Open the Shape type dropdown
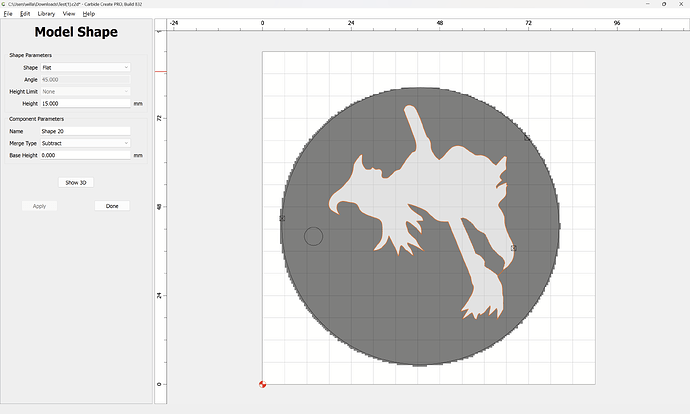 [85, 67]
